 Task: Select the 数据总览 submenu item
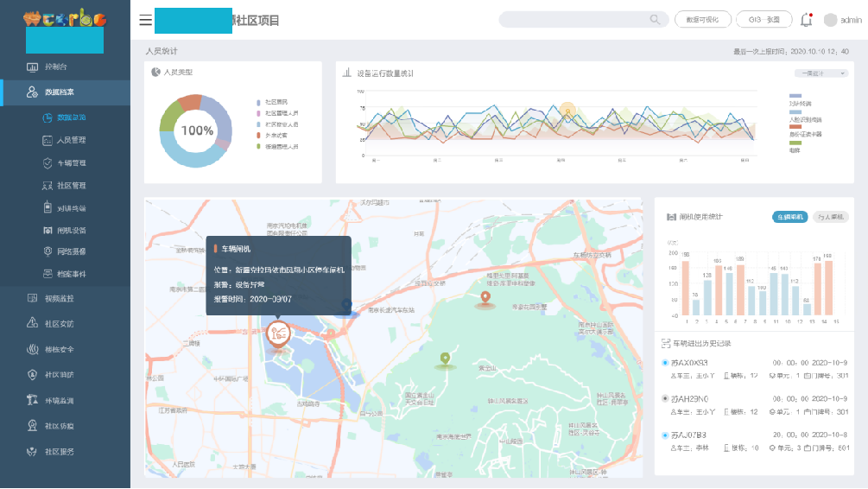click(x=66, y=117)
